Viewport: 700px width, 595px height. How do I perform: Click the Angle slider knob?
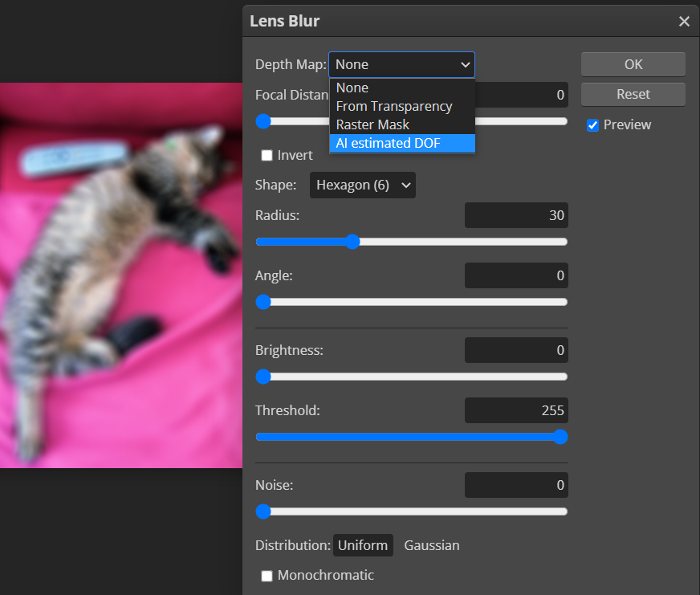262,302
